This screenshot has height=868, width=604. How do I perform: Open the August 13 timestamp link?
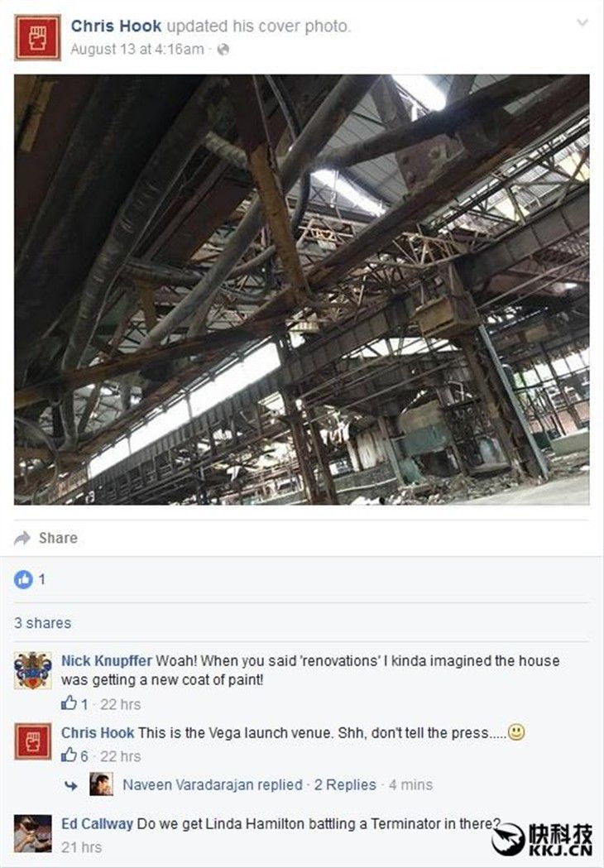pyautogui.click(x=137, y=50)
